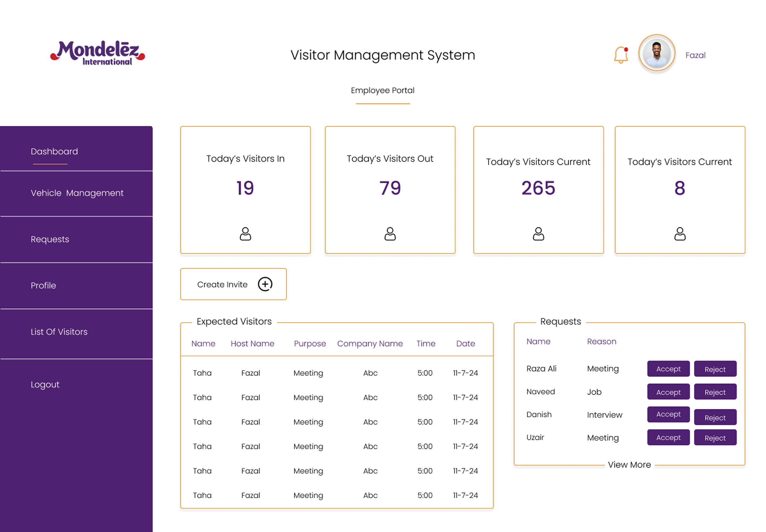766x532 pixels.
Task: Reject Danish's interview request
Action: point(715,417)
